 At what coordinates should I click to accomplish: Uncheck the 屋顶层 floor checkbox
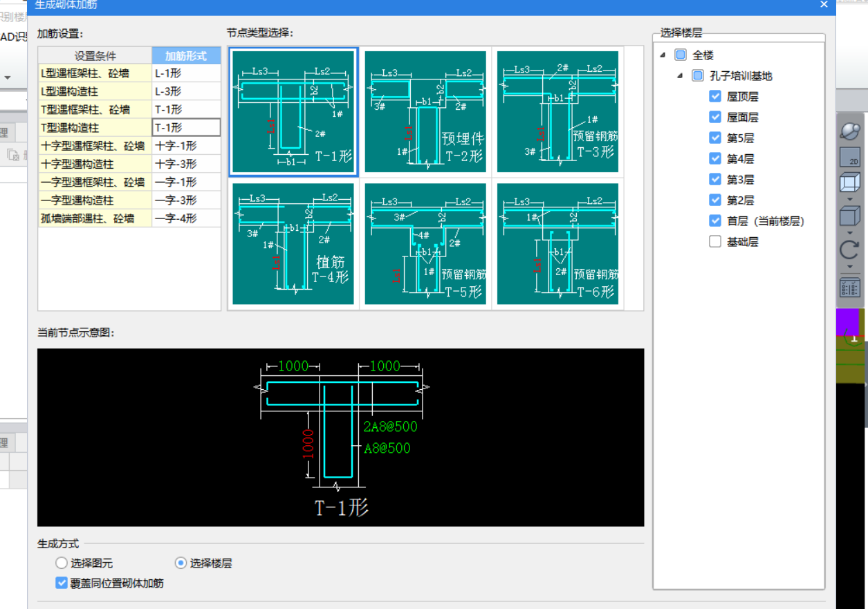coord(715,97)
